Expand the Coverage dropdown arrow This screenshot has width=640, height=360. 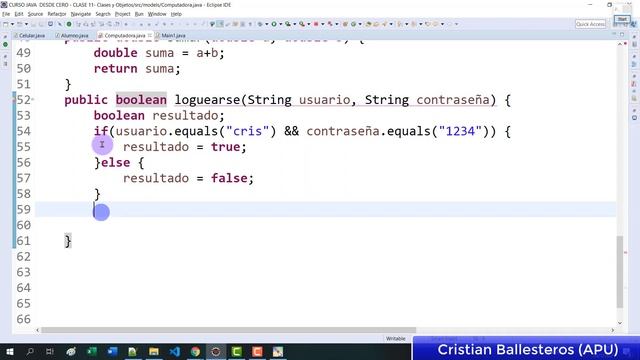tap(295, 24)
